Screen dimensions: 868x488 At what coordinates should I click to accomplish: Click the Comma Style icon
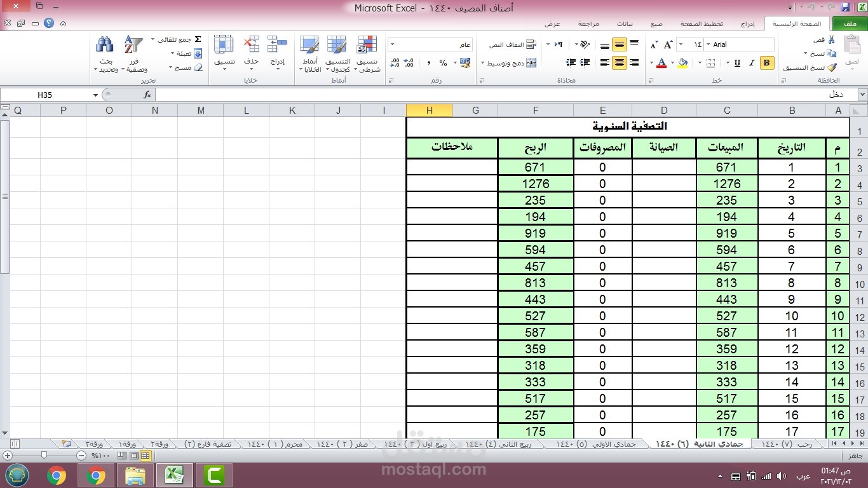tap(428, 62)
